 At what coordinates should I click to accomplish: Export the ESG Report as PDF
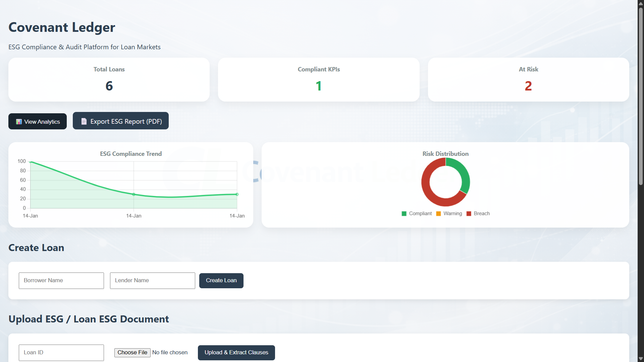pos(121,121)
